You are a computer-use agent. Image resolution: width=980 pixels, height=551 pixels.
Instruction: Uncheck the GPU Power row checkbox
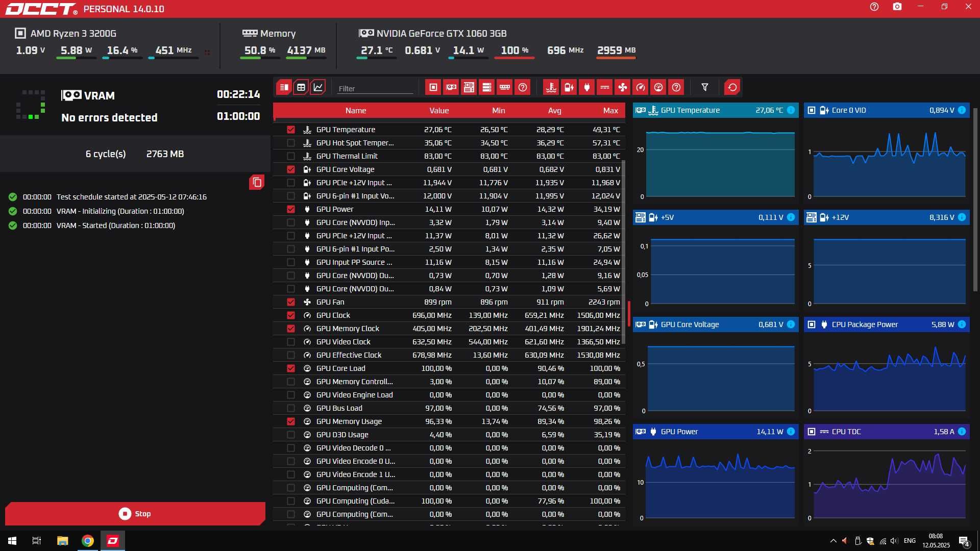291,209
